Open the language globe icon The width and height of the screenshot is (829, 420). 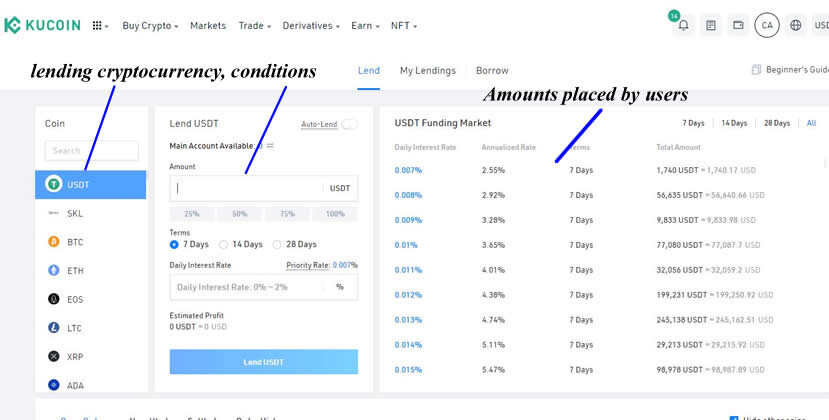coord(795,25)
